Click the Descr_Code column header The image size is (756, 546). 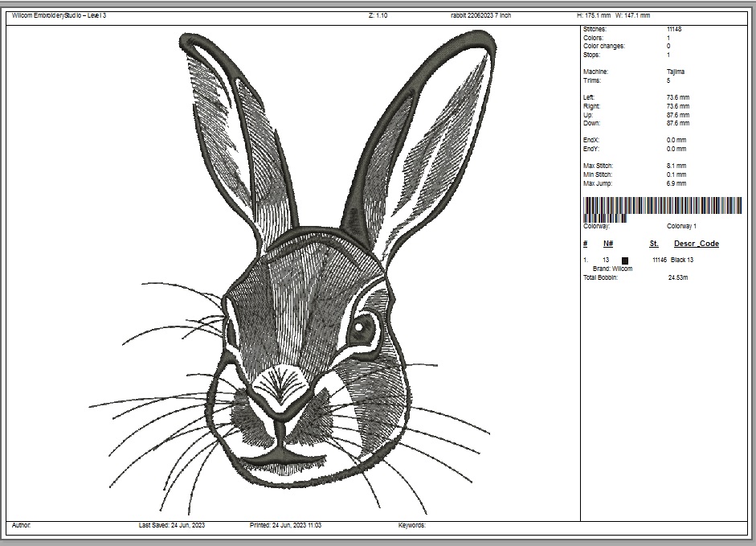click(696, 244)
